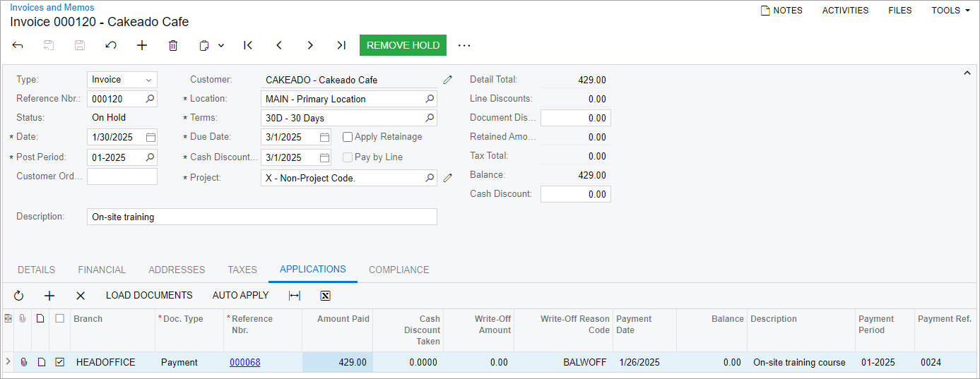Click the Load Documents button
Viewport: 980px width, 379px height.
149,296
